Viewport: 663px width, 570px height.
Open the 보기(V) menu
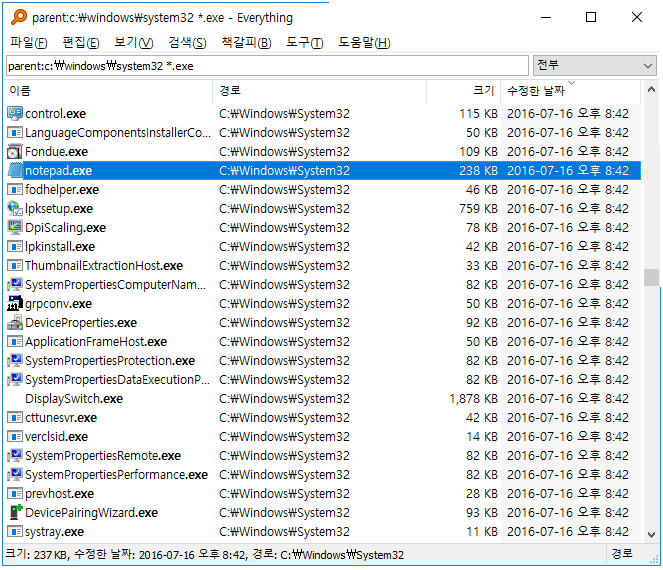coord(134,42)
